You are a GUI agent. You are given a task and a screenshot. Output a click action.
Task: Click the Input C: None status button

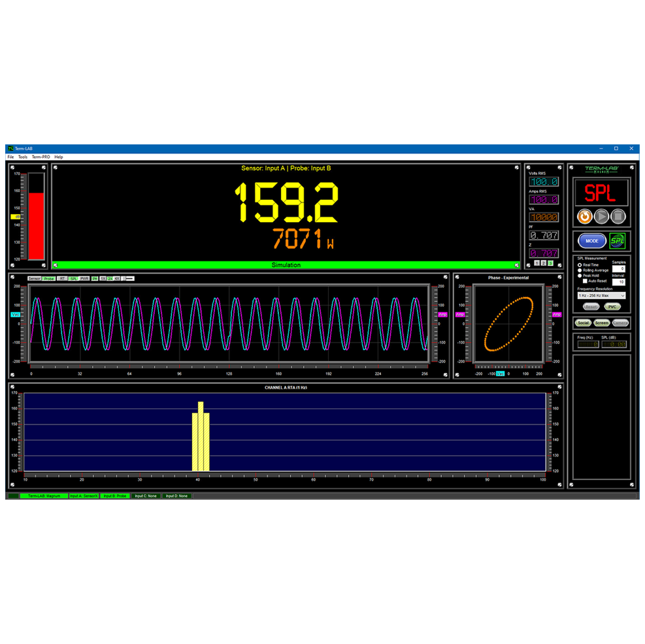(x=146, y=496)
